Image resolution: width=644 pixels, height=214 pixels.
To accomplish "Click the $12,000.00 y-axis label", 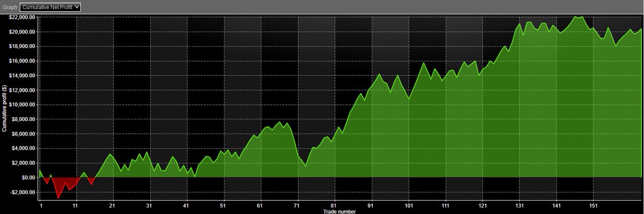I will 23,90.
